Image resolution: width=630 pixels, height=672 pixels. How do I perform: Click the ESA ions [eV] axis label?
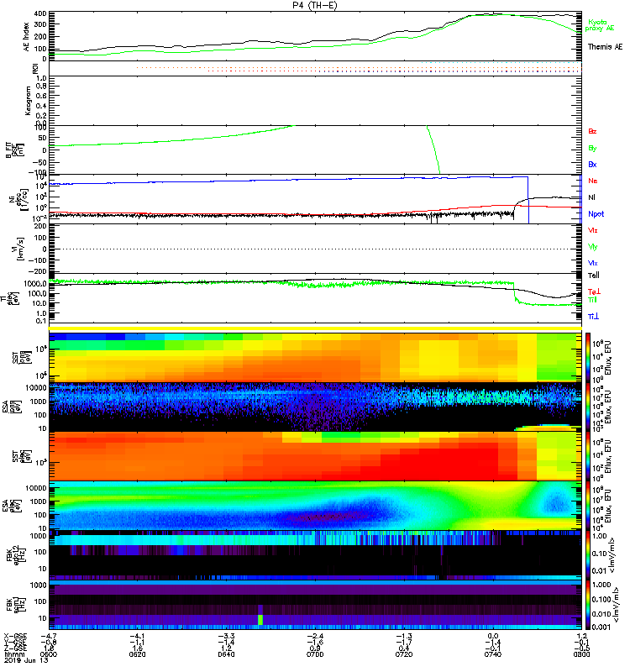pyautogui.click(x=13, y=407)
